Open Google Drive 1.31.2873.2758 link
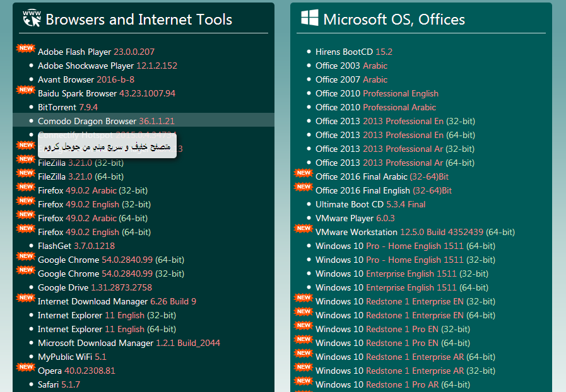The height and width of the screenshot is (392, 566). coord(95,287)
